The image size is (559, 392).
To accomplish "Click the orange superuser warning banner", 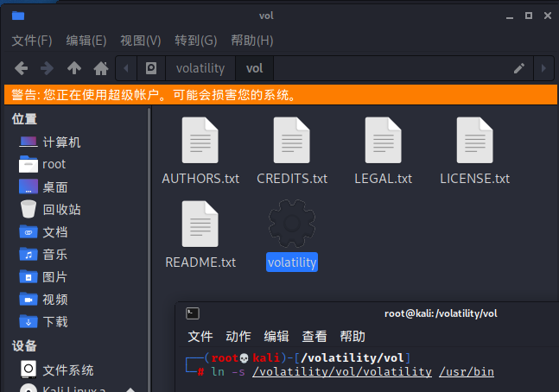I will pyautogui.click(x=281, y=95).
